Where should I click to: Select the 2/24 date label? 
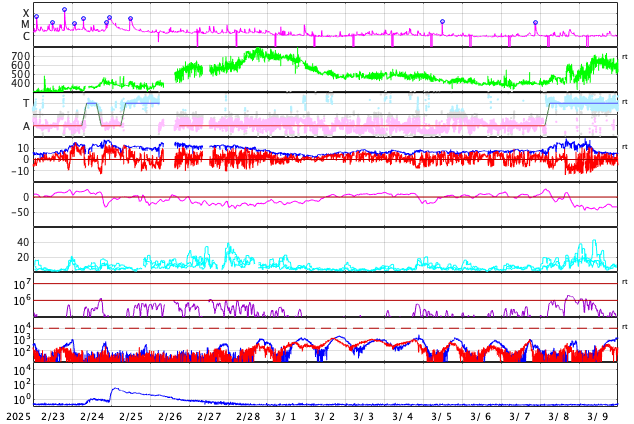[x=92, y=416]
